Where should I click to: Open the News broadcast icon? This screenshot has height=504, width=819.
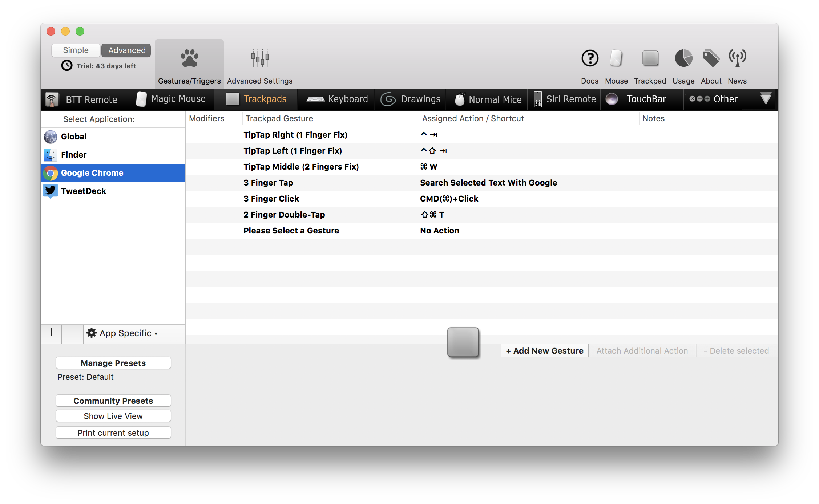pyautogui.click(x=737, y=58)
